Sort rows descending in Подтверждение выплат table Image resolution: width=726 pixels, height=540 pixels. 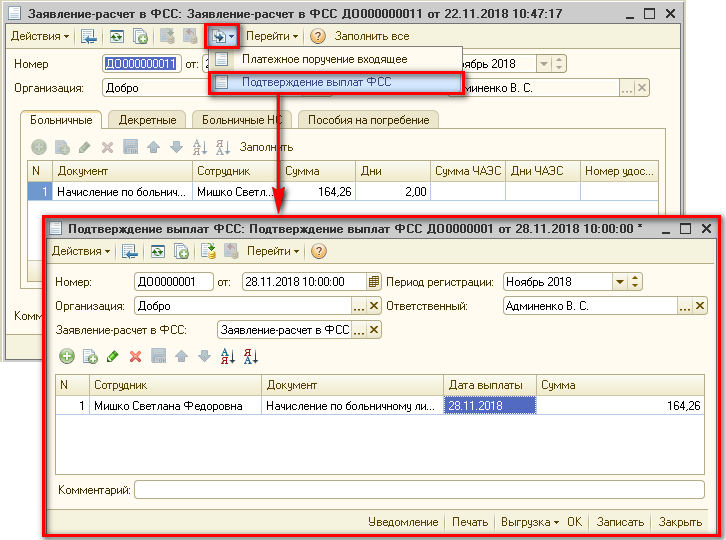point(250,356)
